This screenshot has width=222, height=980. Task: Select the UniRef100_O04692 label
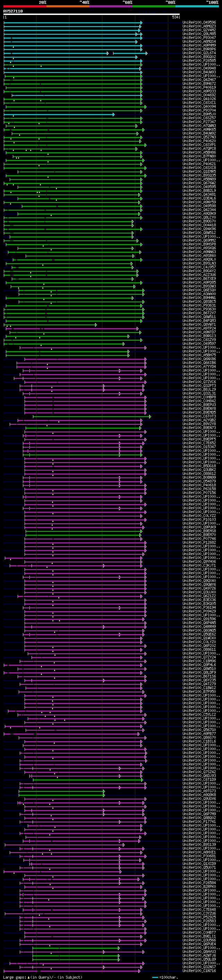[x=199, y=95]
